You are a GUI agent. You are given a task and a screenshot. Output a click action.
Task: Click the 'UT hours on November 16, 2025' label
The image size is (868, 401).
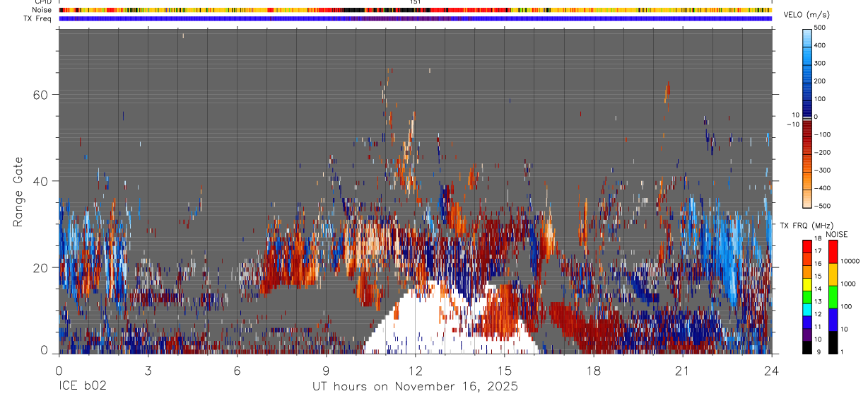tap(415, 387)
